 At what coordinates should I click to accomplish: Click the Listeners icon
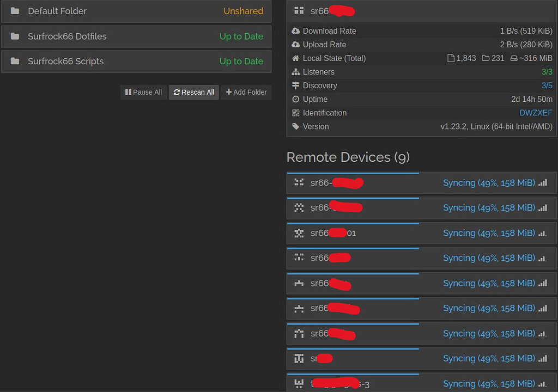pos(296,72)
